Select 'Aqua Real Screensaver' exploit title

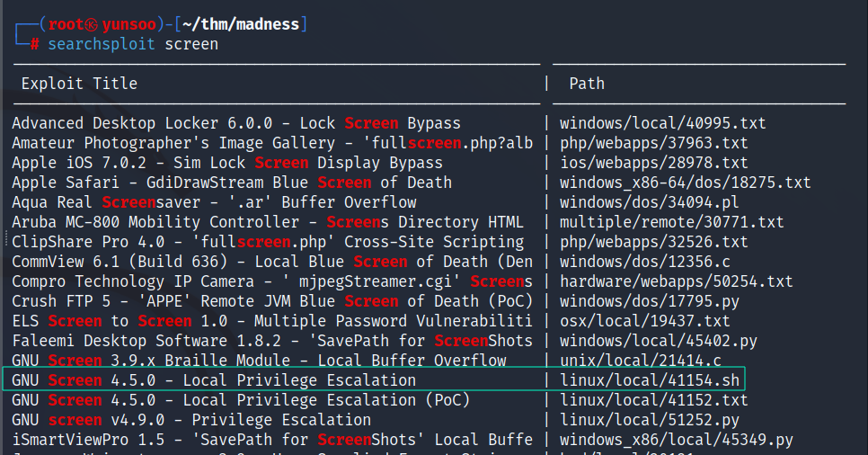click(214, 202)
